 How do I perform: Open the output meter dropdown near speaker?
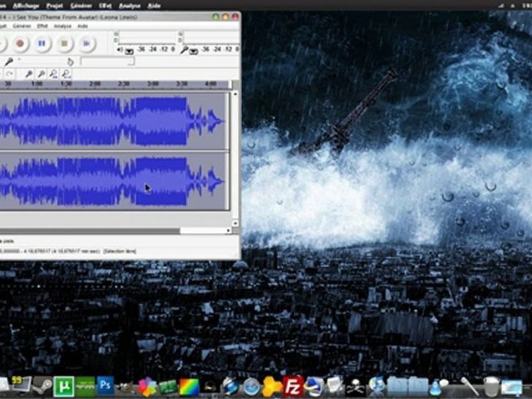point(129,51)
